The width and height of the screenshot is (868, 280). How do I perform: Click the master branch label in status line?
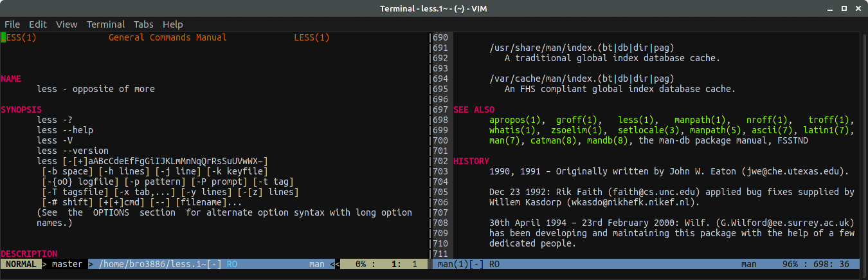(67, 264)
